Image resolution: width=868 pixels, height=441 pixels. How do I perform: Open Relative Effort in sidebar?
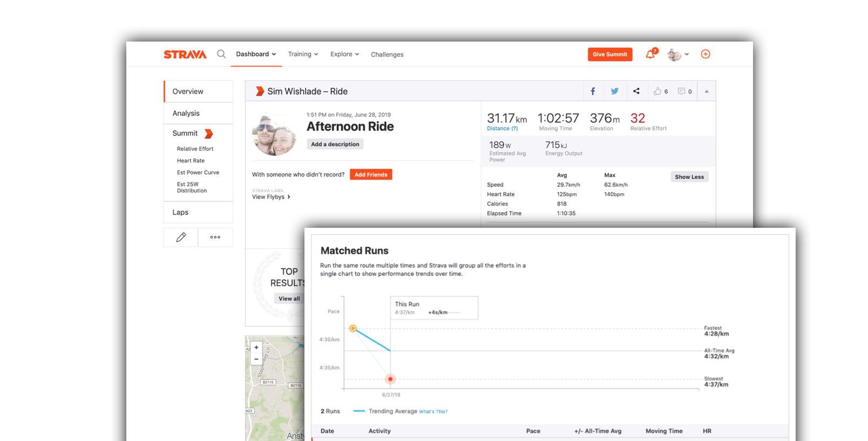(195, 149)
